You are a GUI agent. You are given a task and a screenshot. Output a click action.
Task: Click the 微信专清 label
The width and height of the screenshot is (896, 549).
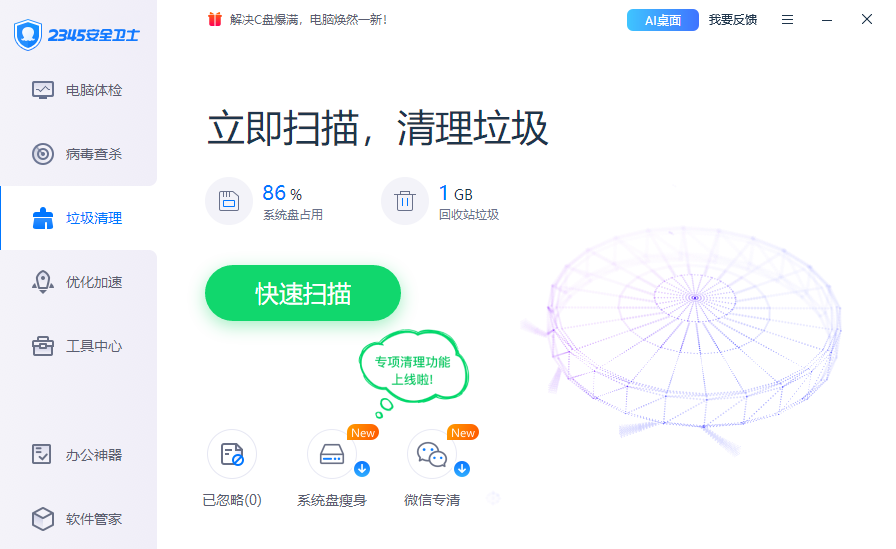tap(432, 500)
